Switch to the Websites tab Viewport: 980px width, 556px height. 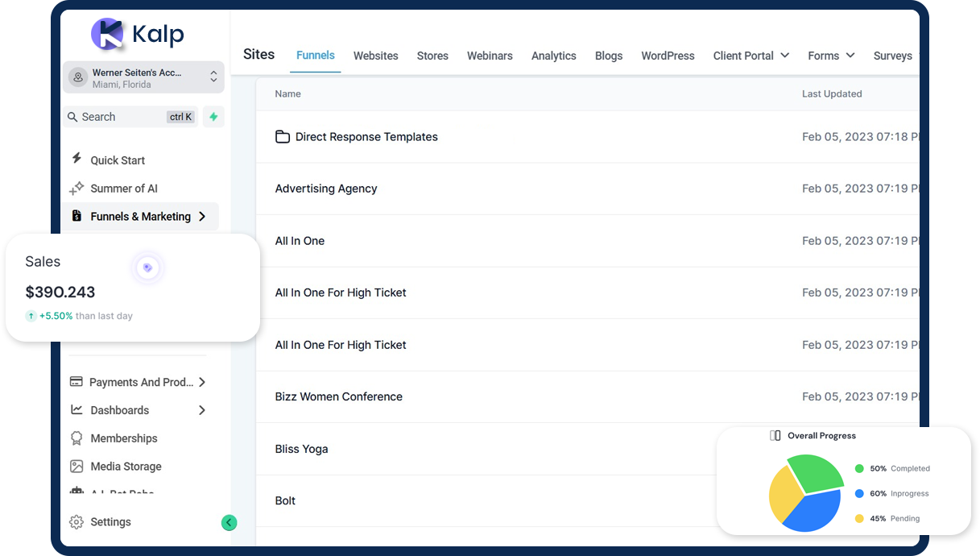click(376, 56)
